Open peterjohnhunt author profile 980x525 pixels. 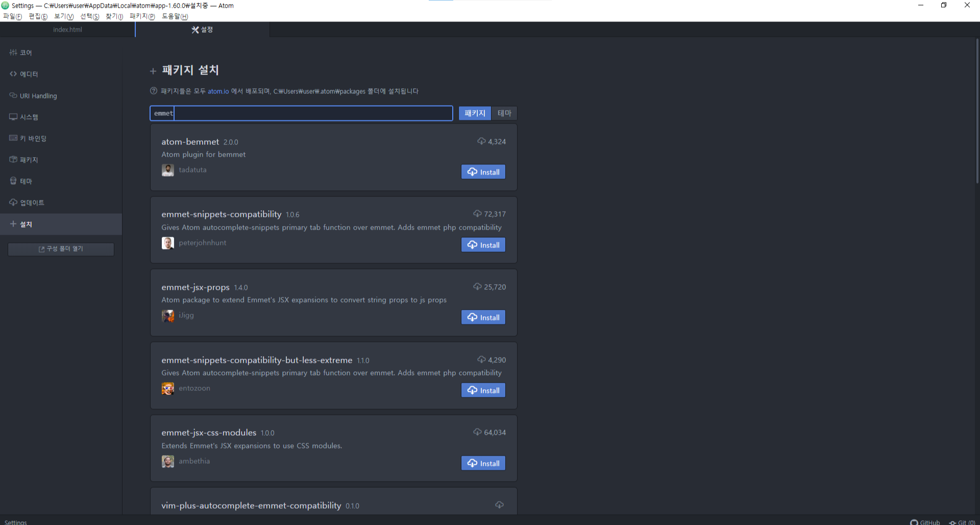pyautogui.click(x=202, y=243)
